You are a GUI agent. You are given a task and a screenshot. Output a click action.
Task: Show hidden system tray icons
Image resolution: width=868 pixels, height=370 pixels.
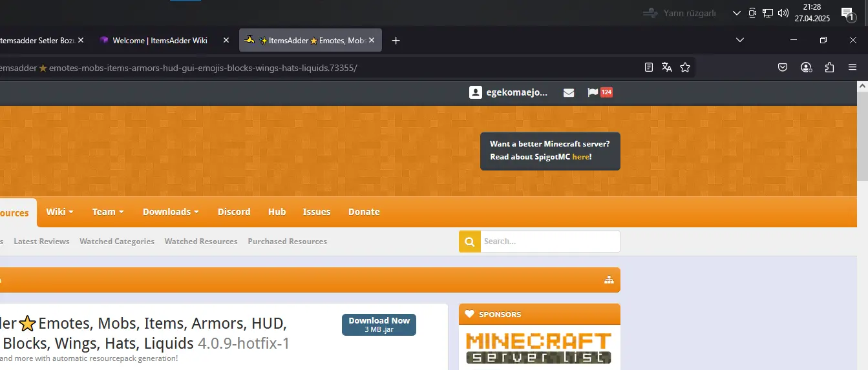tap(736, 13)
